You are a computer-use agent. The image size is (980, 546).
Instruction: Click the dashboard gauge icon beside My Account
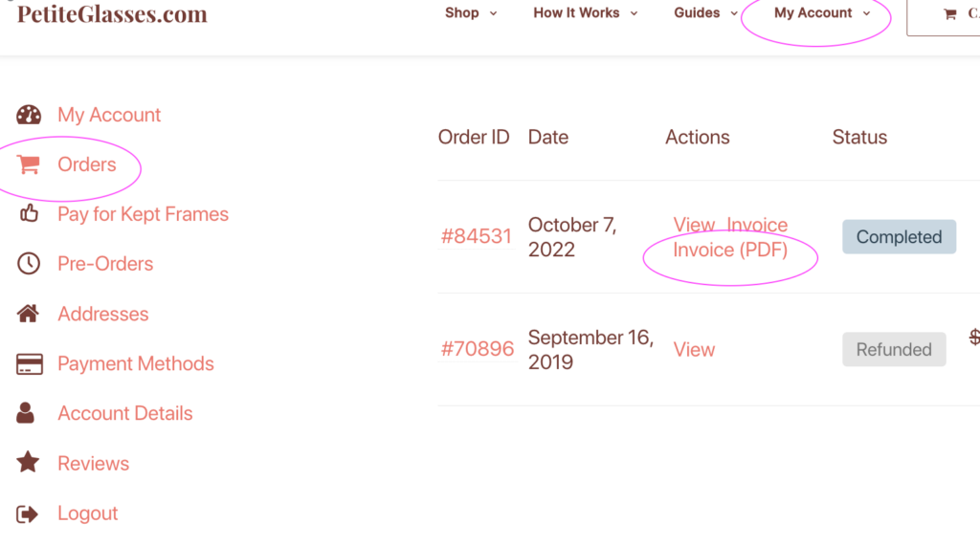[x=29, y=115]
